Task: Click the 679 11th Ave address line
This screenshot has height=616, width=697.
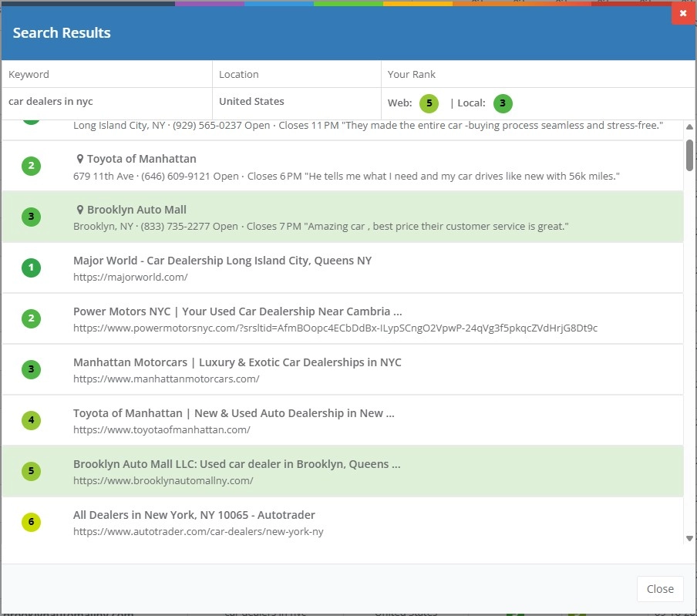Action: [x=346, y=176]
